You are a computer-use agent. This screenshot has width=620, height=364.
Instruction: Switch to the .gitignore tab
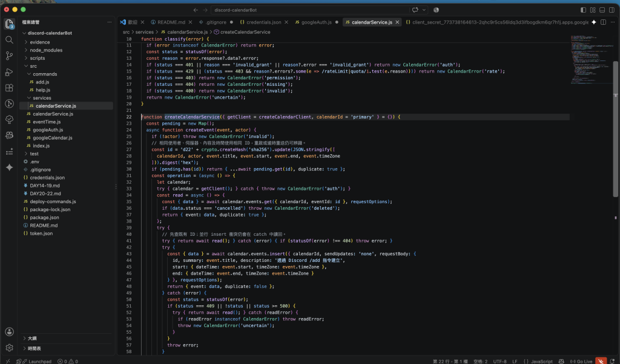216,22
